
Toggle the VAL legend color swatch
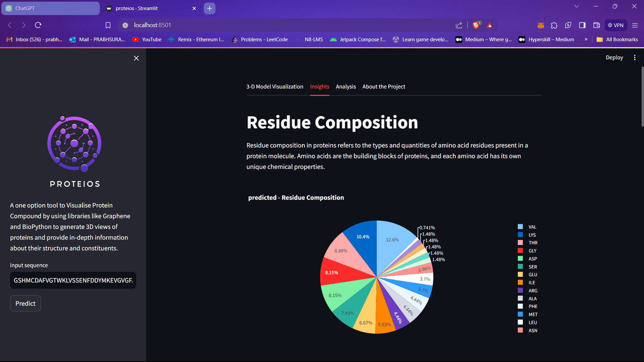[520, 227]
